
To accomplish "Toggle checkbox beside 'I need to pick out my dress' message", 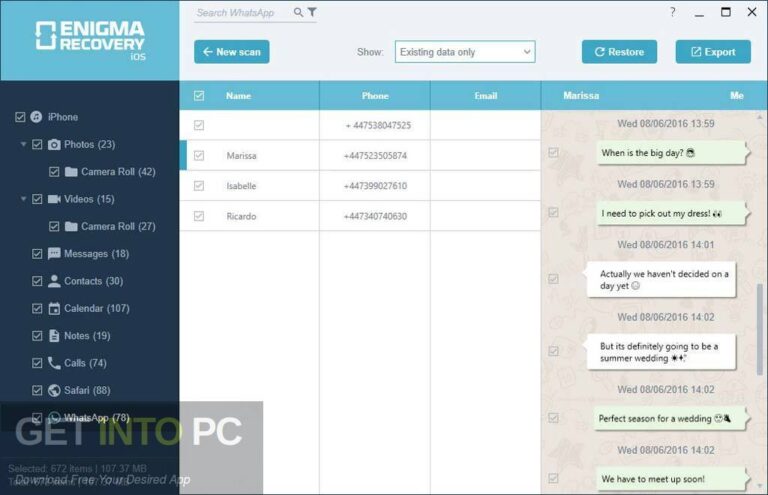I will pyautogui.click(x=553, y=212).
